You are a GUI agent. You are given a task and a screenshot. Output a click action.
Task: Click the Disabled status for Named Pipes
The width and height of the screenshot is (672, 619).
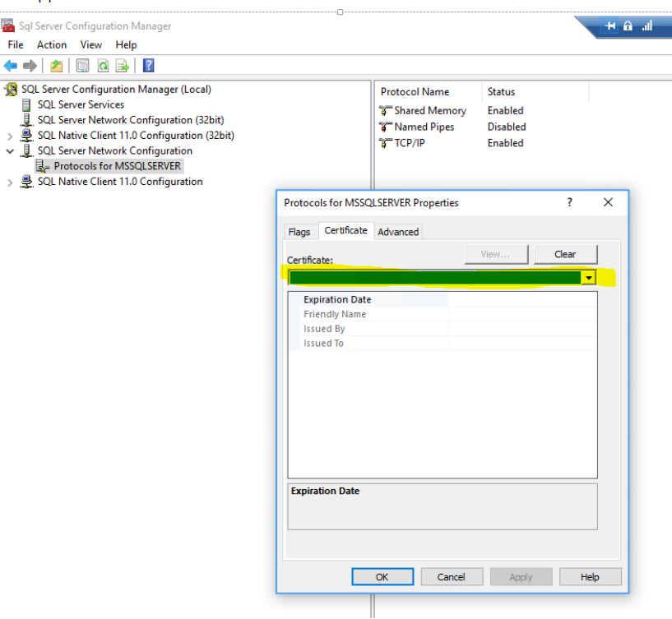click(507, 127)
